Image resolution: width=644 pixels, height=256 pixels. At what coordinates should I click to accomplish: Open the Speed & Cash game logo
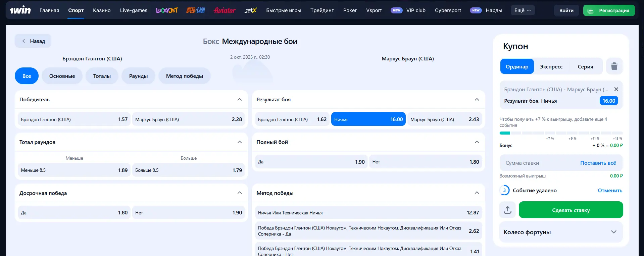click(x=196, y=10)
